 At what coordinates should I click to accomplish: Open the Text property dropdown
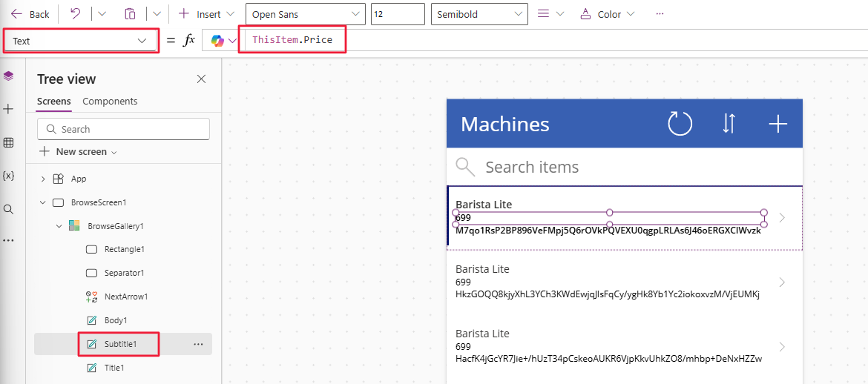coord(82,41)
